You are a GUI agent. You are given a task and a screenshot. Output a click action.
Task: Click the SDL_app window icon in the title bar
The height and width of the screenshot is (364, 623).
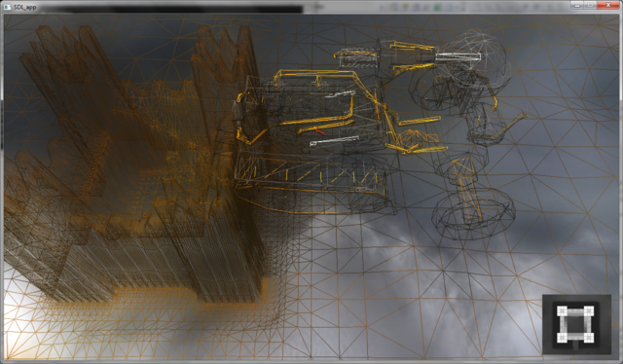click(7, 7)
